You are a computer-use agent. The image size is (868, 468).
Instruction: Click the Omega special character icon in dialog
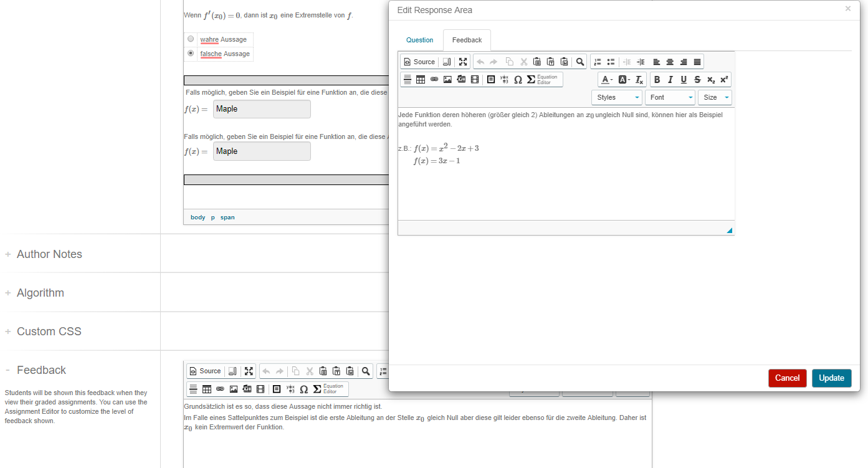518,80
